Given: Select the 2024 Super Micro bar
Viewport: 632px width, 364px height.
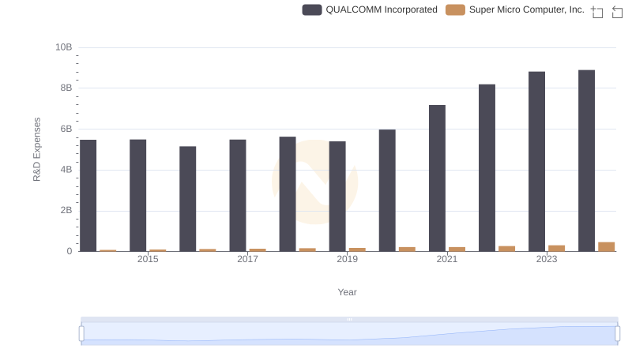Looking at the screenshot, I should tap(607, 247).
